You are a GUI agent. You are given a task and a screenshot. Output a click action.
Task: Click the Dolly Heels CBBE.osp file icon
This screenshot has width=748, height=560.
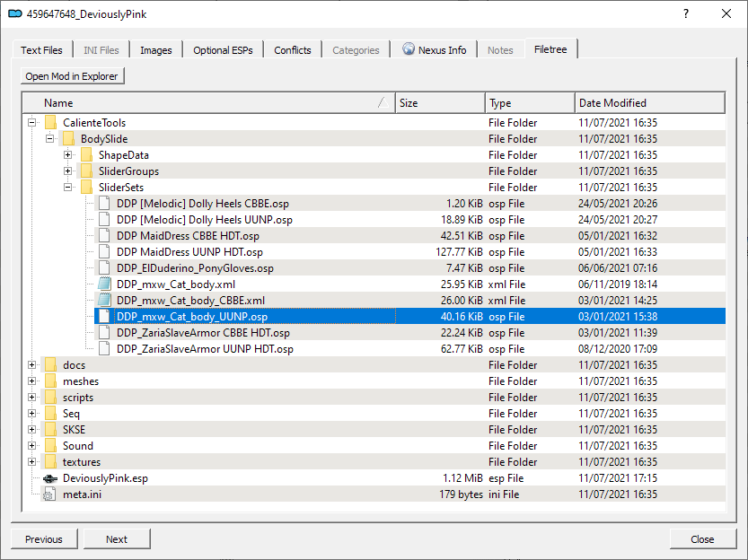(104, 204)
